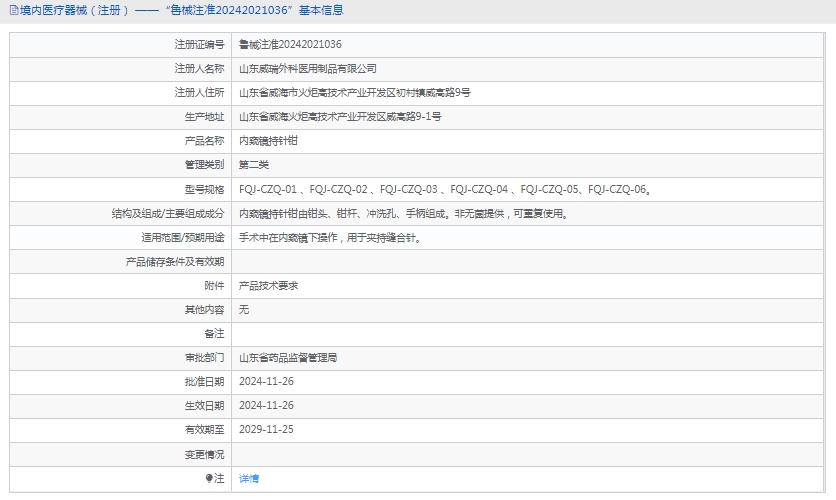
Task: Open the 详情 link
Action: click(249, 479)
